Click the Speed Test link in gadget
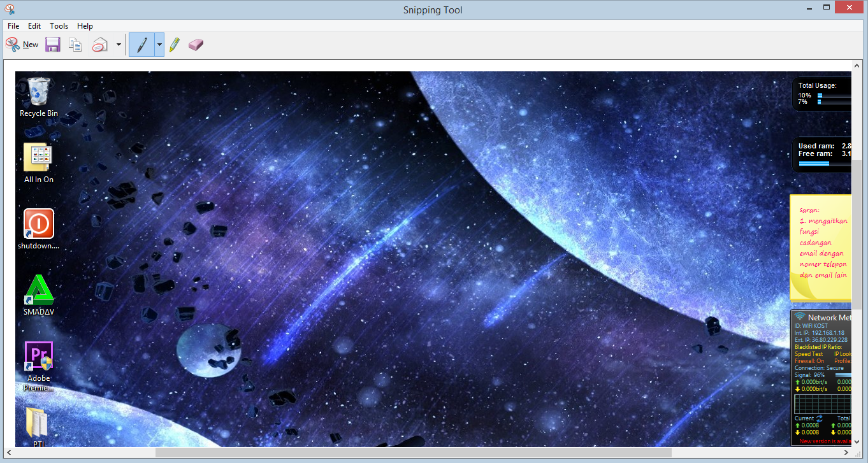The image size is (868, 463). [809, 354]
